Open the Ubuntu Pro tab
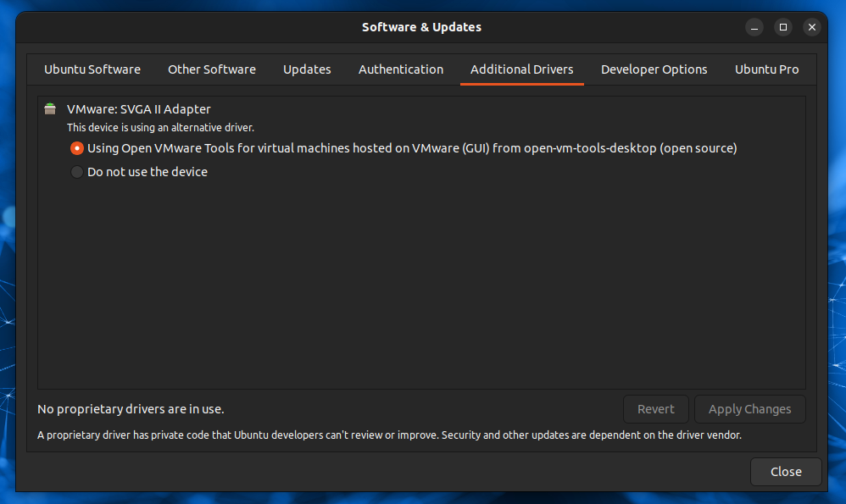Screen dimensions: 846x504 click(766, 69)
